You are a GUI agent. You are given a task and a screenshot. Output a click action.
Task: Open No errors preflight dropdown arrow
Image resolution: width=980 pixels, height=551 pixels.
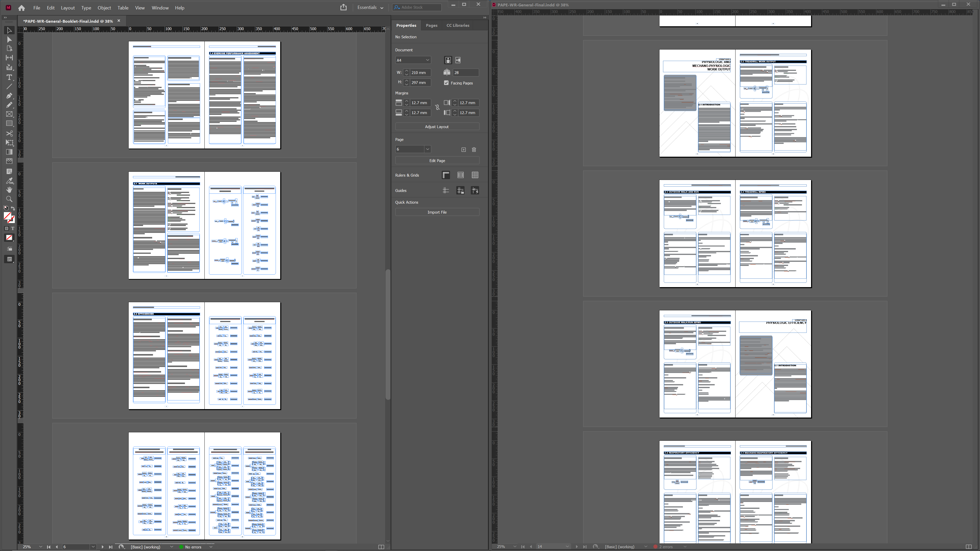tap(211, 547)
